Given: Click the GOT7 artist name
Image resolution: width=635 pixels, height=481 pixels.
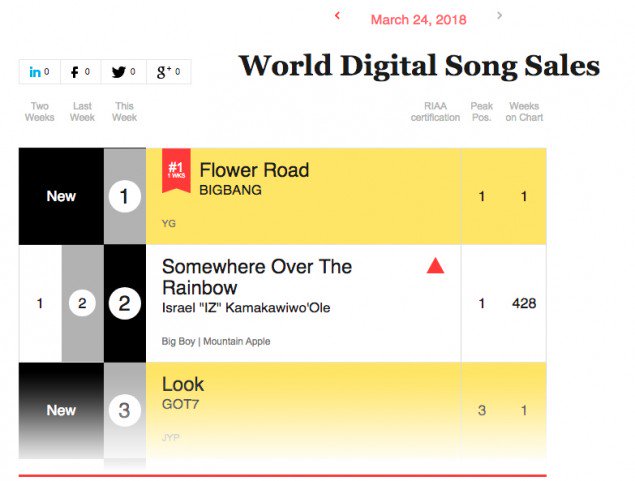Looking at the screenshot, I should click(180, 404).
